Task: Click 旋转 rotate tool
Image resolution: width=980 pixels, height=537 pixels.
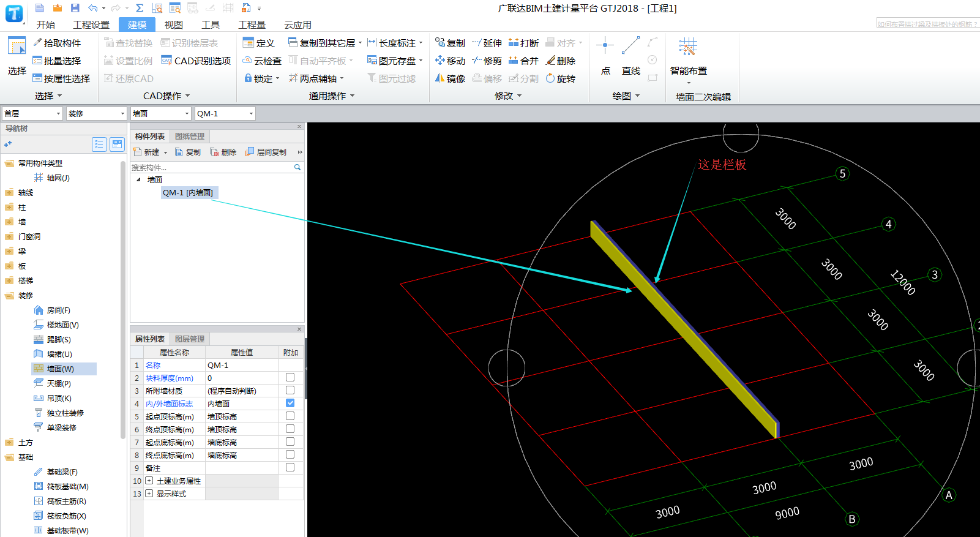Action: pos(560,78)
